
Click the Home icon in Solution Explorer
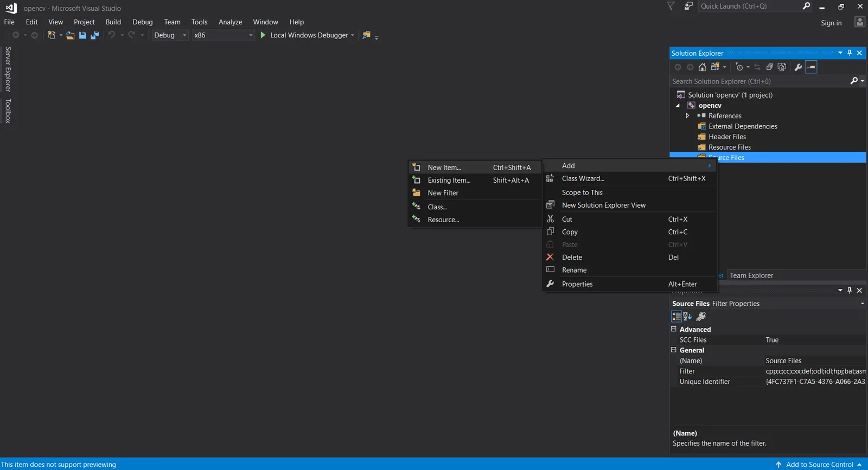point(702,67)
